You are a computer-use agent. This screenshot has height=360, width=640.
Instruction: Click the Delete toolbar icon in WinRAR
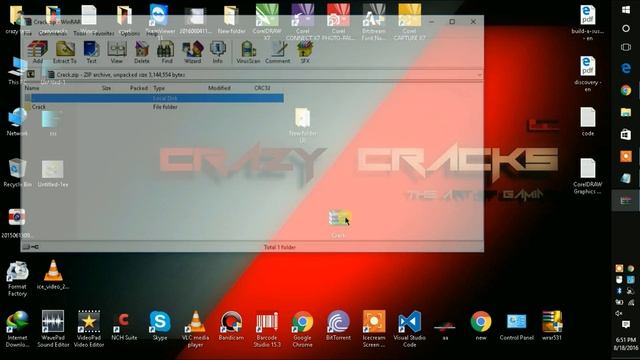coord(142,52)
